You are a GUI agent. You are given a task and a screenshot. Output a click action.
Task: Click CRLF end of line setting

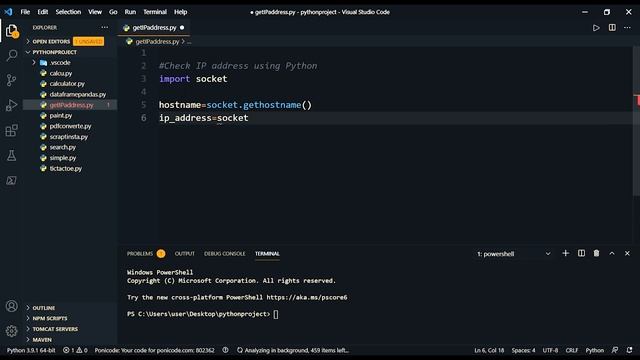[x=572, y=350]
